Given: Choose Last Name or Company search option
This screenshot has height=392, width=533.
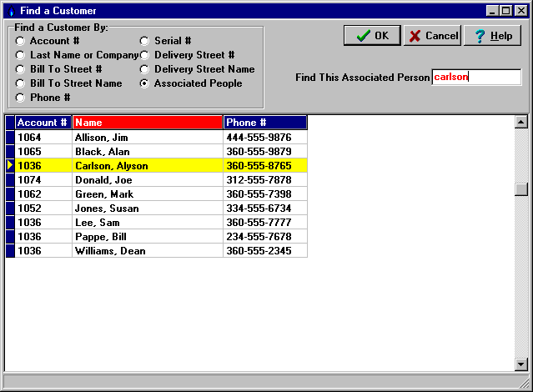Looking at the screenshot, I should pyautogui.click(x=20, y=55).
